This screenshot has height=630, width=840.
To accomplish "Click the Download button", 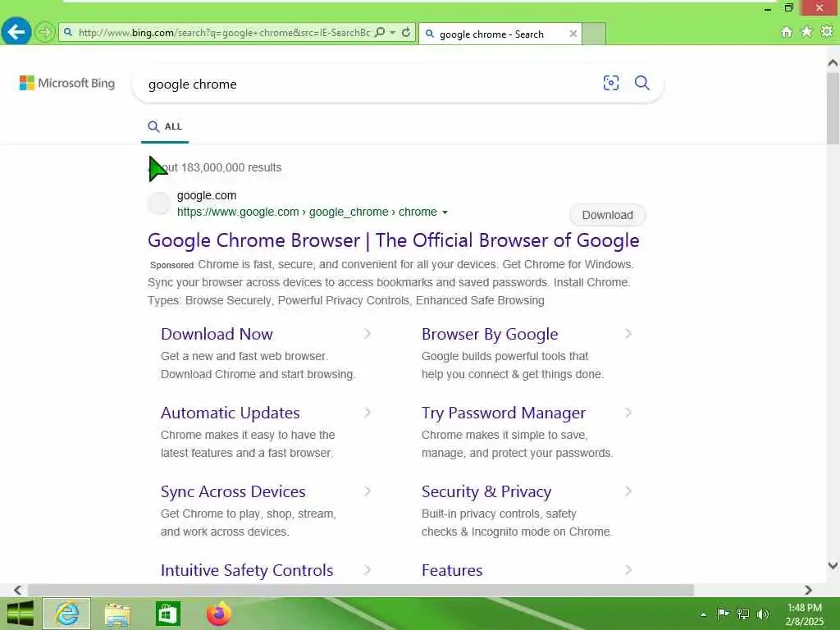I will tap(608, 215).
